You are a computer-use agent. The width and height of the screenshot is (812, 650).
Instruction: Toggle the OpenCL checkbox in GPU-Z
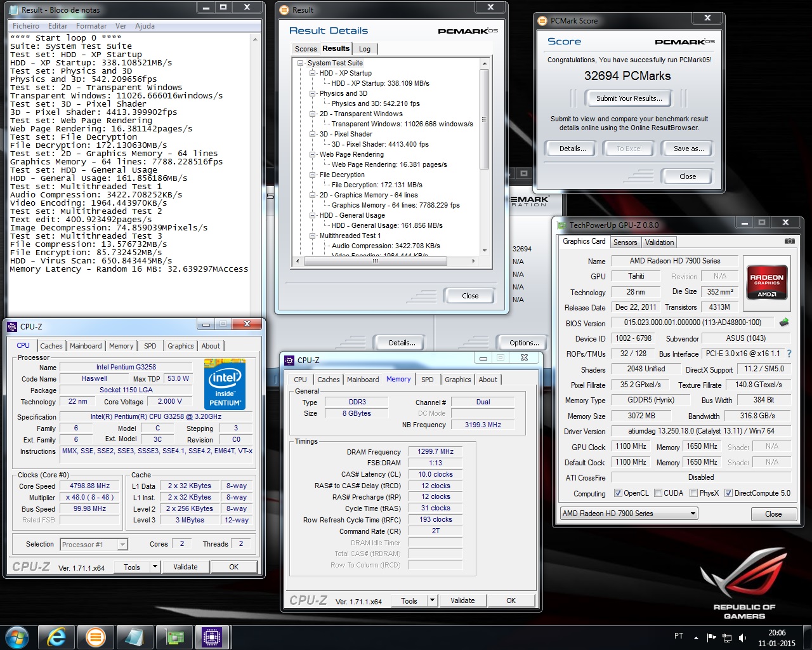pos(618,493)
